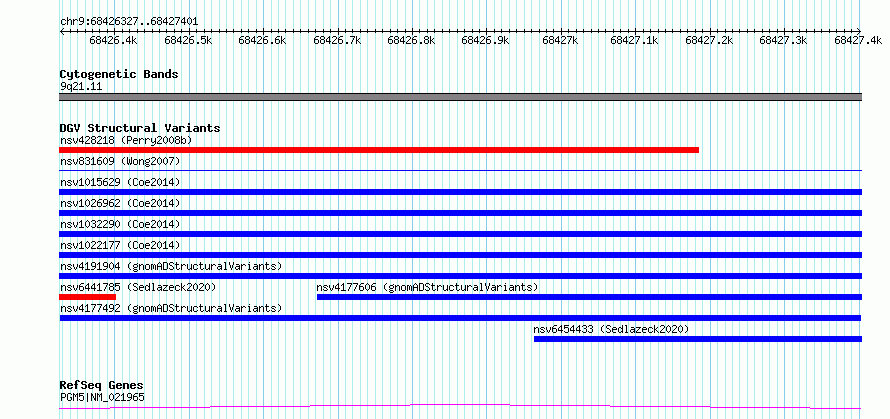The width and height of the screenshot is (890, 419).
Task: Open the nsv831609 (Wong2007) variant label
Action: (x=120, y=161)
